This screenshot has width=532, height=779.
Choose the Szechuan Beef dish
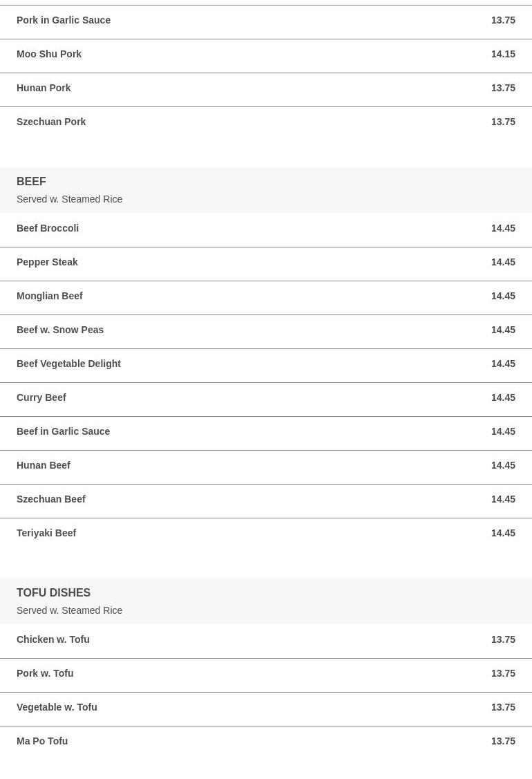click(x=266, y=500)
